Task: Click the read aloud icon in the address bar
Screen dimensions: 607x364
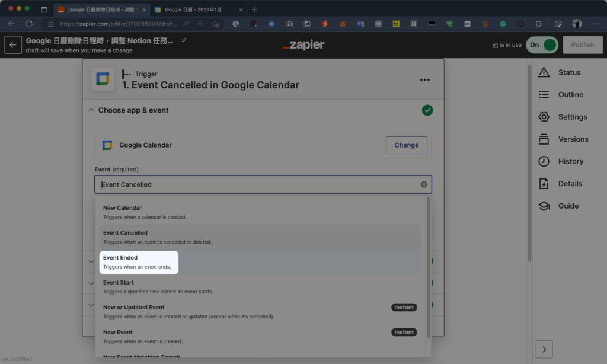Action: click(186, 24)
